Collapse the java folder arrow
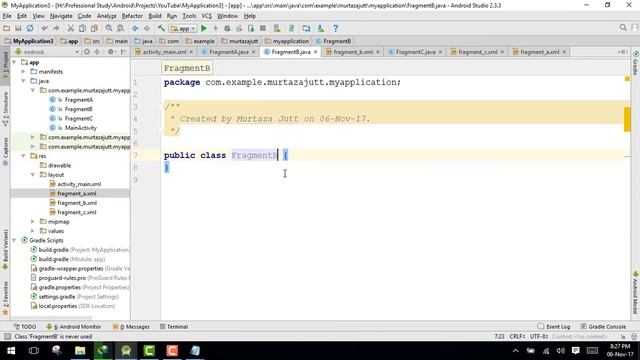The height and width of the screenshot is (360, 640). (x=24, y=81)
